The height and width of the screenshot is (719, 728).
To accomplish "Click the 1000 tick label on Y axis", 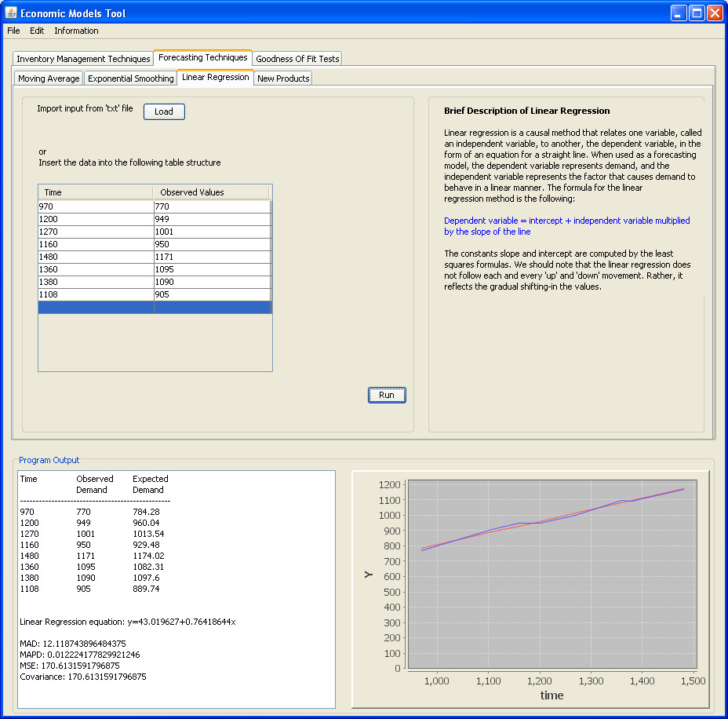I will 390,515.
